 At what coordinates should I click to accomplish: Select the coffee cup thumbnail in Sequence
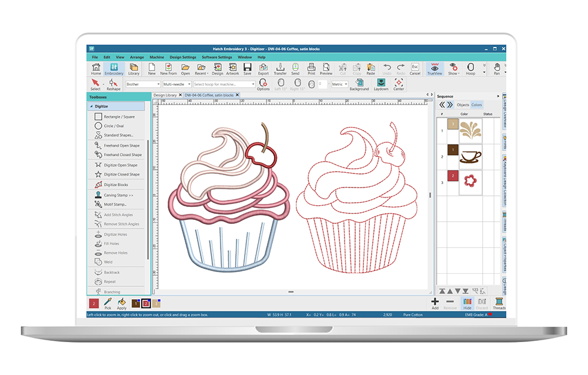470,156
